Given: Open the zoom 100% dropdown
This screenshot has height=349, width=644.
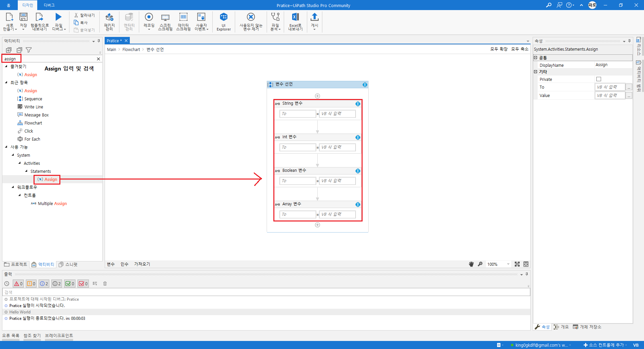Looking at the screenshot, I should coord(508,264).
